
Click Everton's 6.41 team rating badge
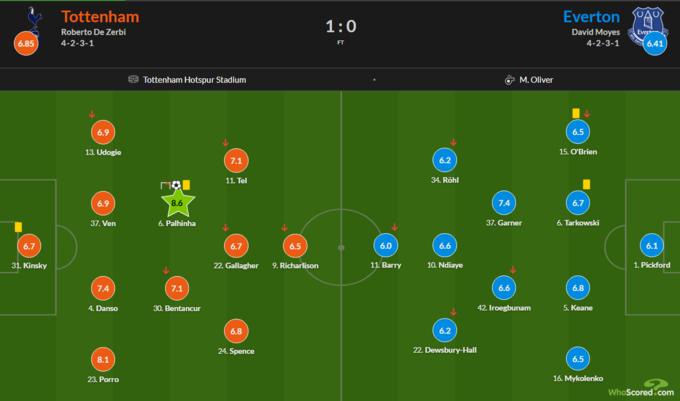[x=655, y=43]
